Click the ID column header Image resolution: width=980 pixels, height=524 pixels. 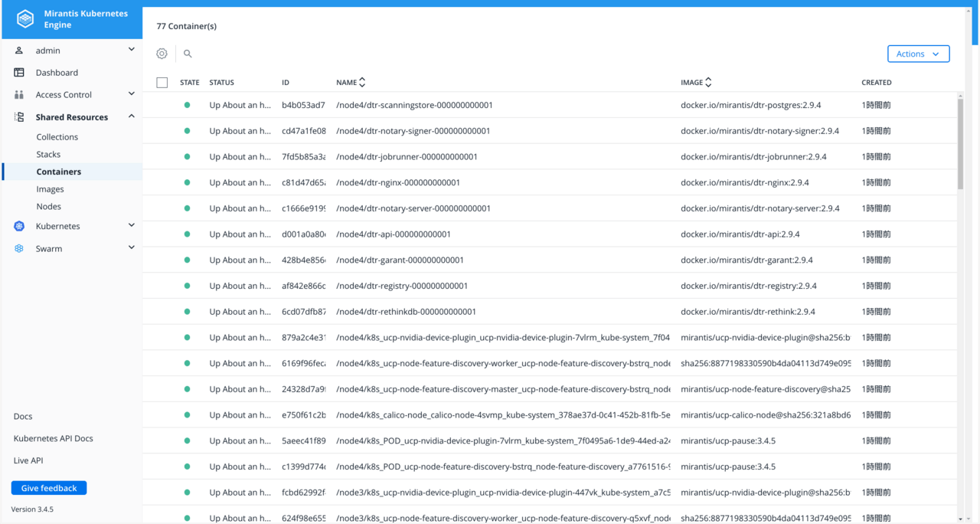286,83
